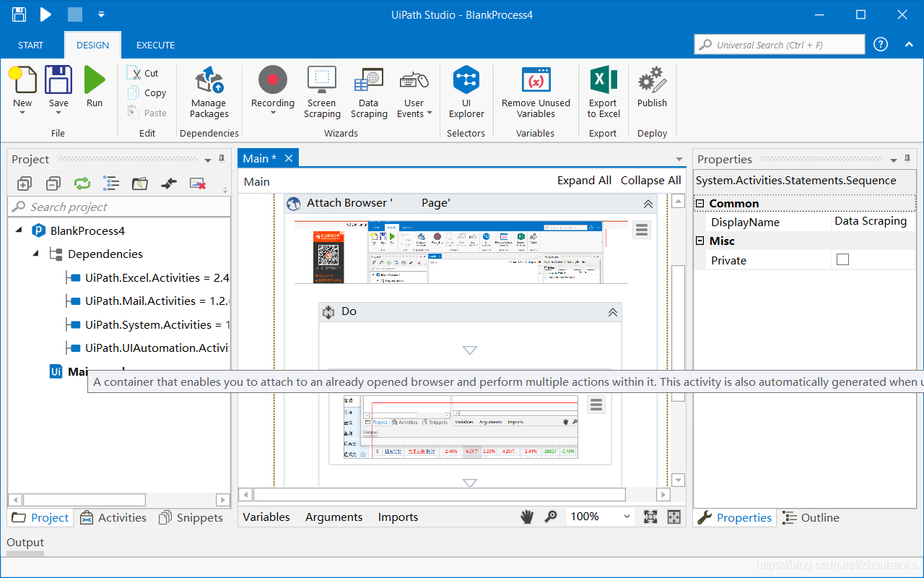This screenshot has height=578, width=924.
Task: Refresh the project tree
Action: click(x=82, y=184)
